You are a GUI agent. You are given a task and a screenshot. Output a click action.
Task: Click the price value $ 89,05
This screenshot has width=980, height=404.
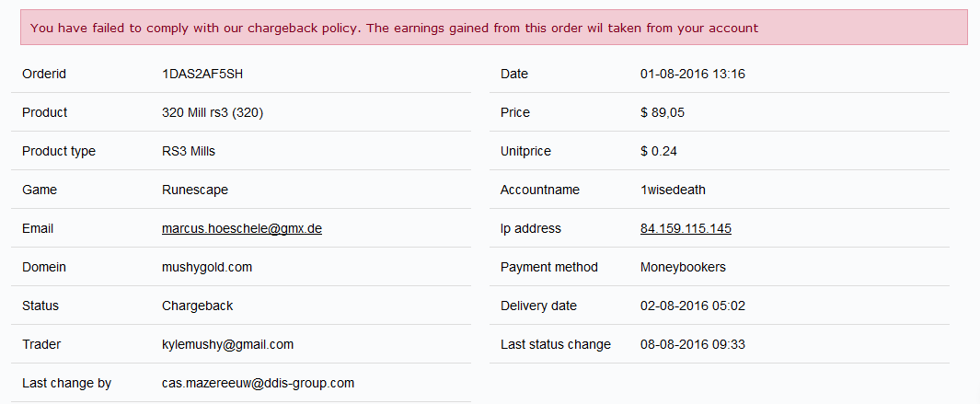(x=663, y=112)
